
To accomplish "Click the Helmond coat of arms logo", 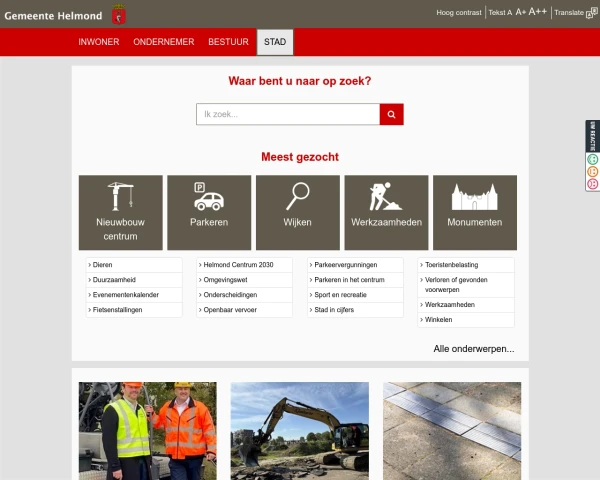I will (x=119, y=15).
